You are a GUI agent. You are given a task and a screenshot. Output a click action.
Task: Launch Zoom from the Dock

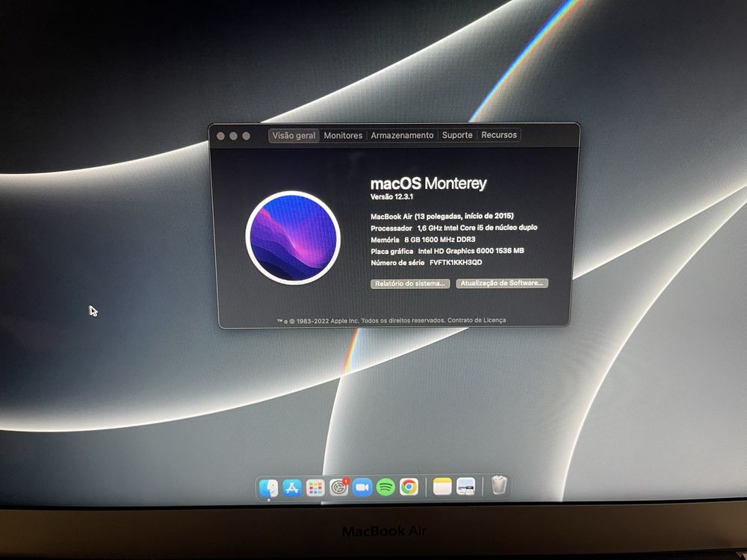coord(362,487)
